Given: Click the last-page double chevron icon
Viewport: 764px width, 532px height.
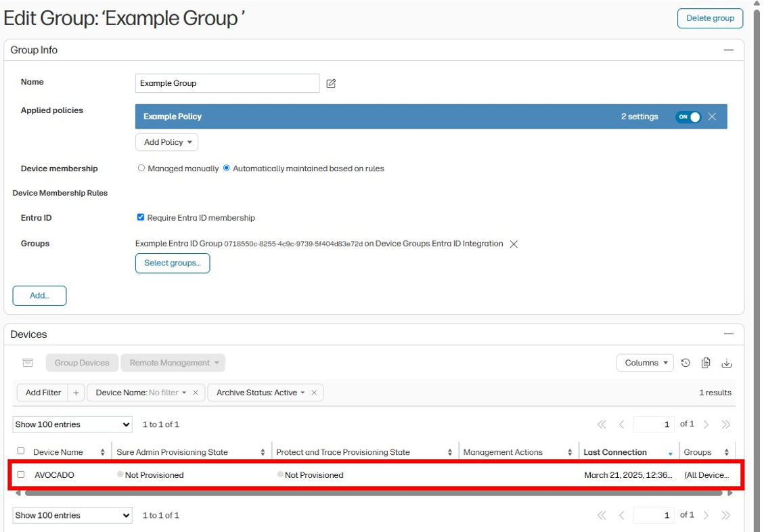Looking at the screenshot, I should pyautogui.click(x=725, y=424).
